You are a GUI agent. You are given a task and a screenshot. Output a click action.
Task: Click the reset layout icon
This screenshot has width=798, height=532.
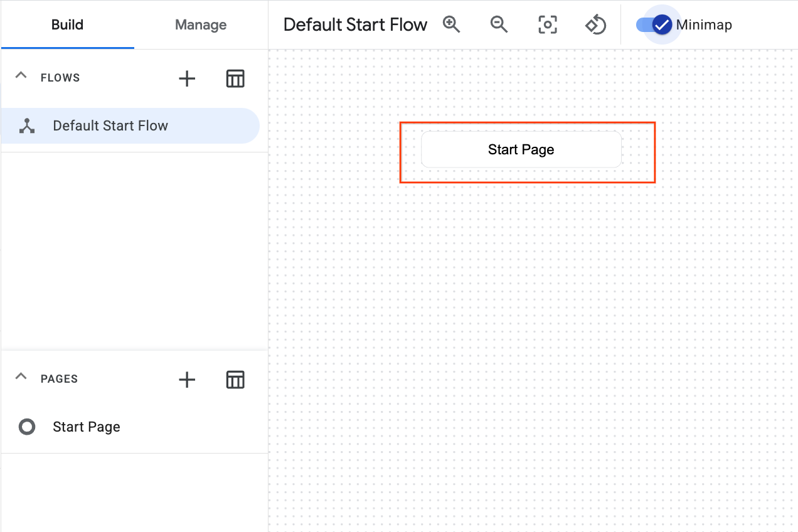595,25
